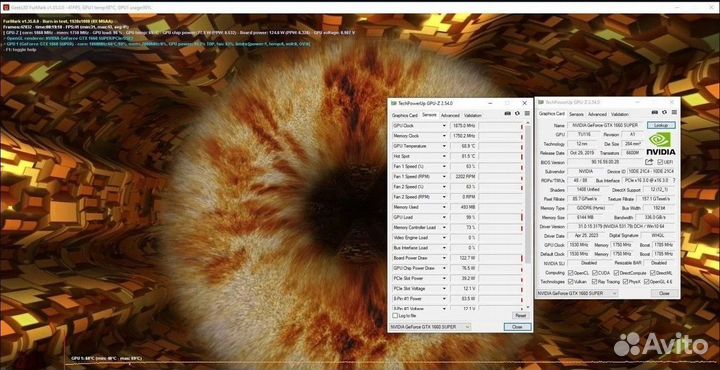Click refresh icon in Graphics Card window
720x370 pixels.
coord(664,112)
